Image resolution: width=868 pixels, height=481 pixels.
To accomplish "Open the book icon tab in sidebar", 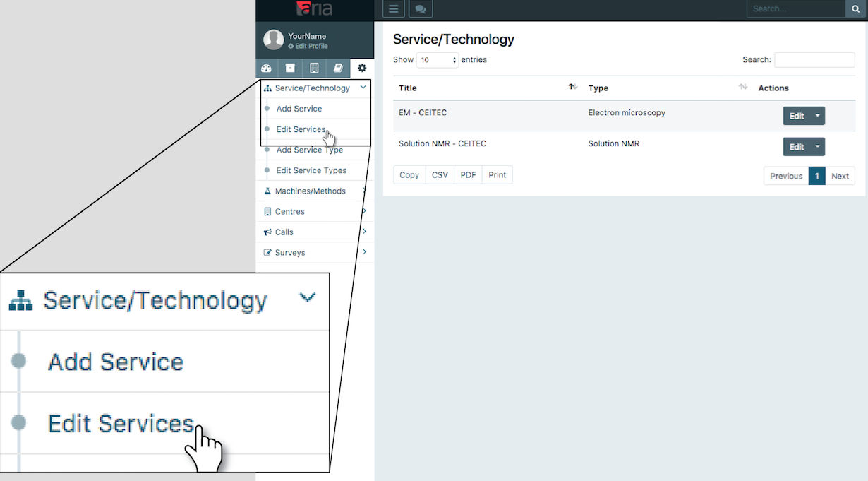I will [338, 69].
